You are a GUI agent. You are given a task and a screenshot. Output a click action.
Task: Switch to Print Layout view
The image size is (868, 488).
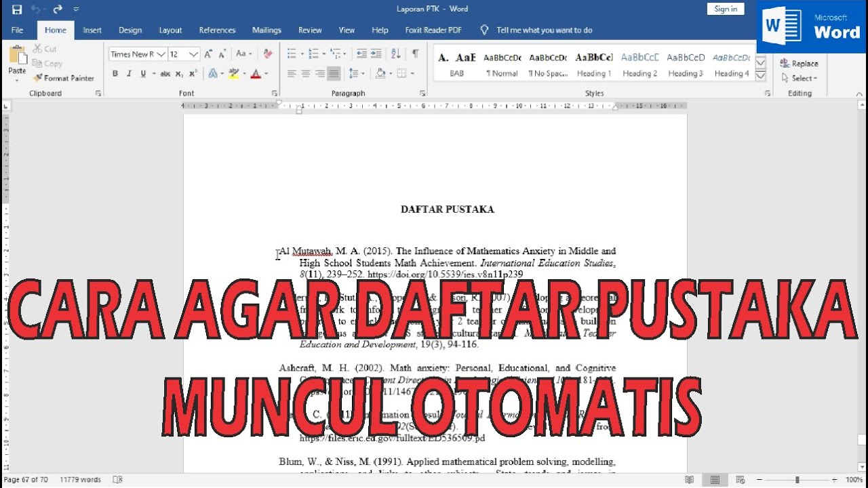coord(715,480)
